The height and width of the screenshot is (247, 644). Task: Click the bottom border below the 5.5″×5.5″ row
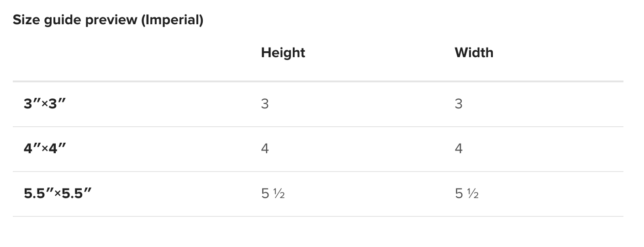[318, 216]
